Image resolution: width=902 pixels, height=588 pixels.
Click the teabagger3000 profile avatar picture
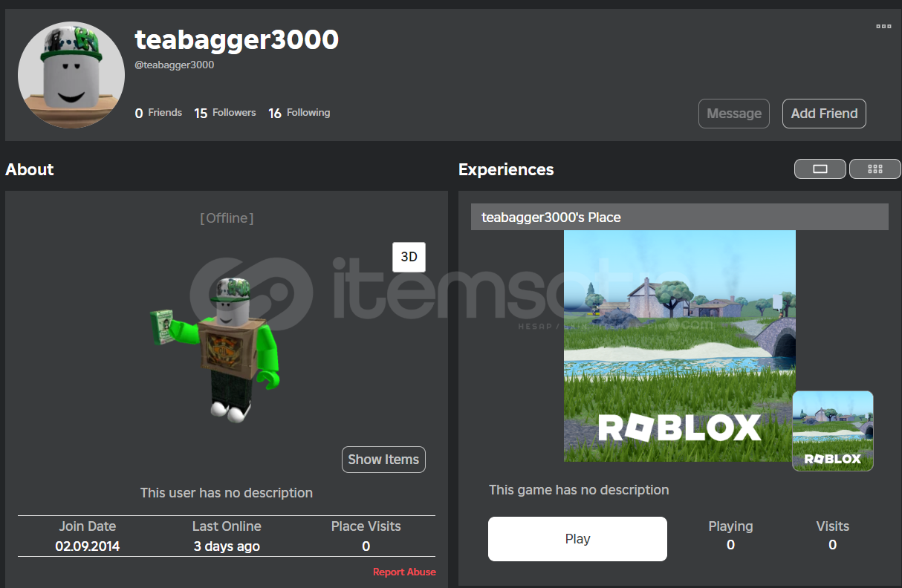[x=71, y=75]
